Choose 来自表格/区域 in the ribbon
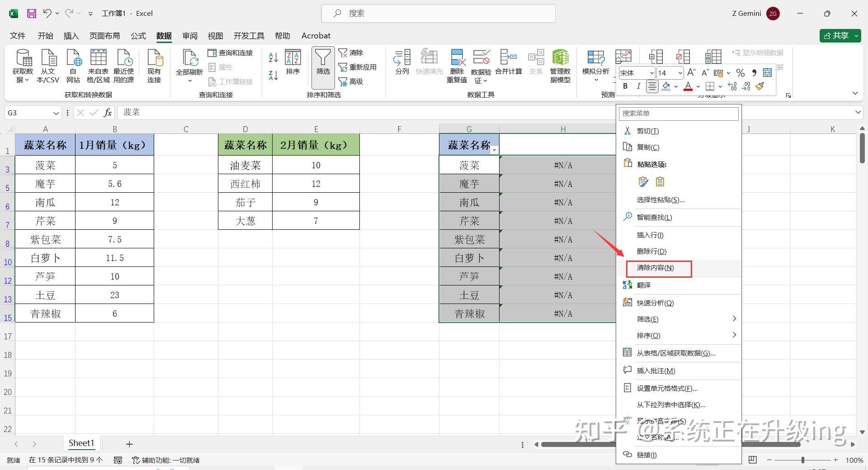Image resolution: width=868 pixels, height=470 pixels. tap(98, 66)
